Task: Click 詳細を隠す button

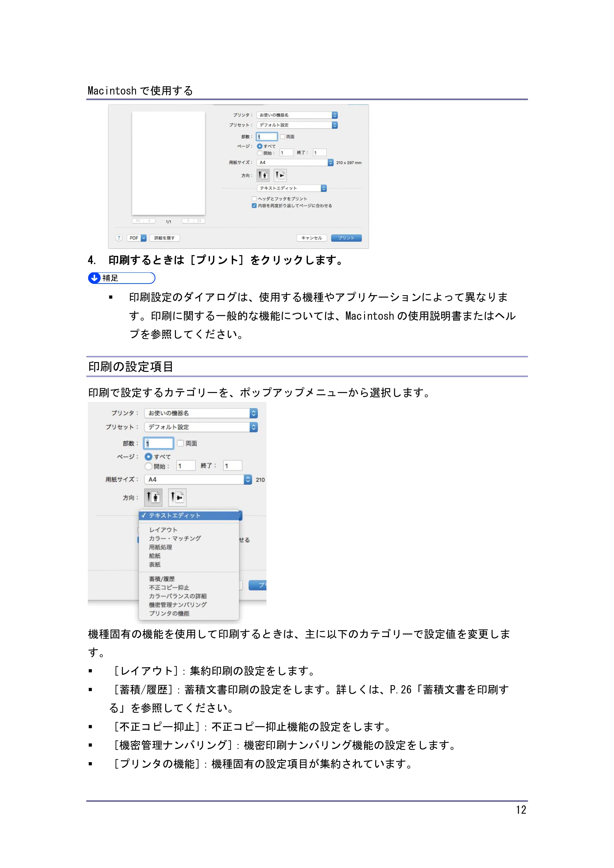Action: 164,238
